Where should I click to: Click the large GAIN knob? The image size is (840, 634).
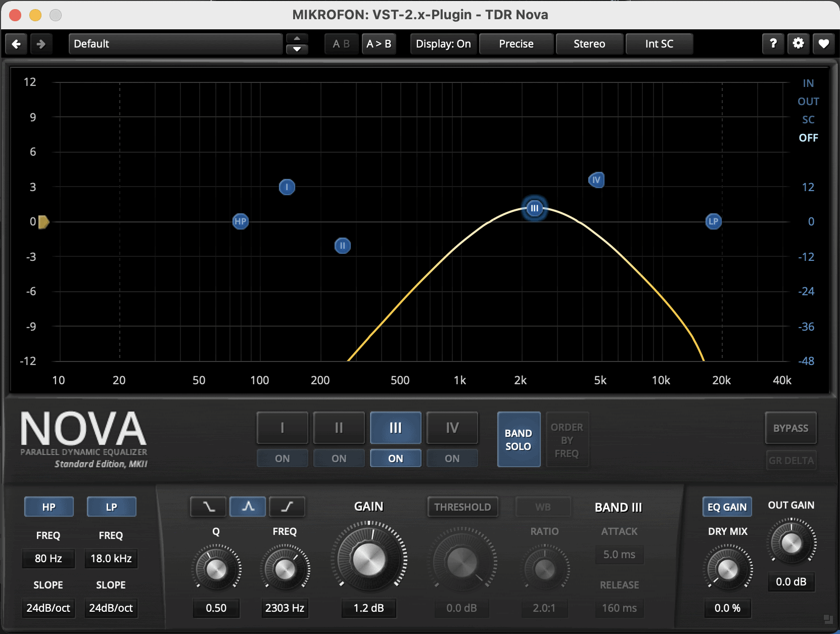369,559
